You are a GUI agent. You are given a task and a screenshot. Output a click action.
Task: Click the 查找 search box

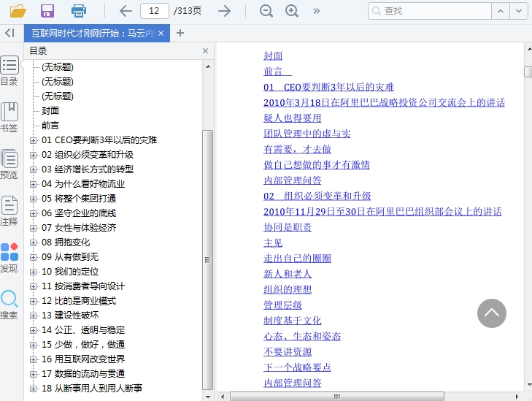pos(430,11)
